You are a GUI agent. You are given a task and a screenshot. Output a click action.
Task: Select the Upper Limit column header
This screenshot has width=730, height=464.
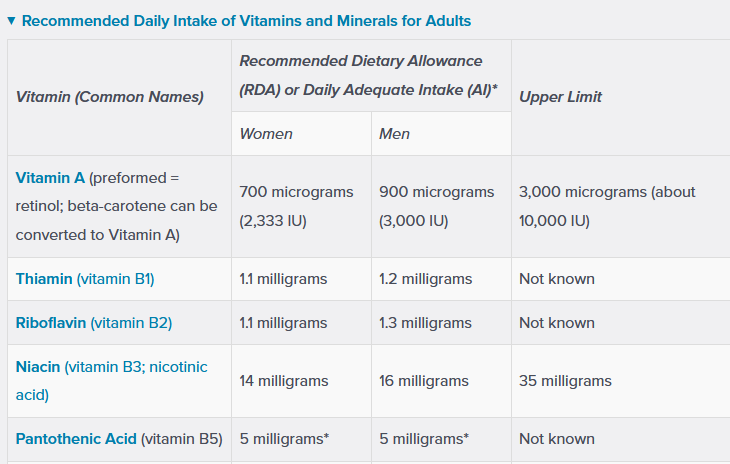coord(621,97)
